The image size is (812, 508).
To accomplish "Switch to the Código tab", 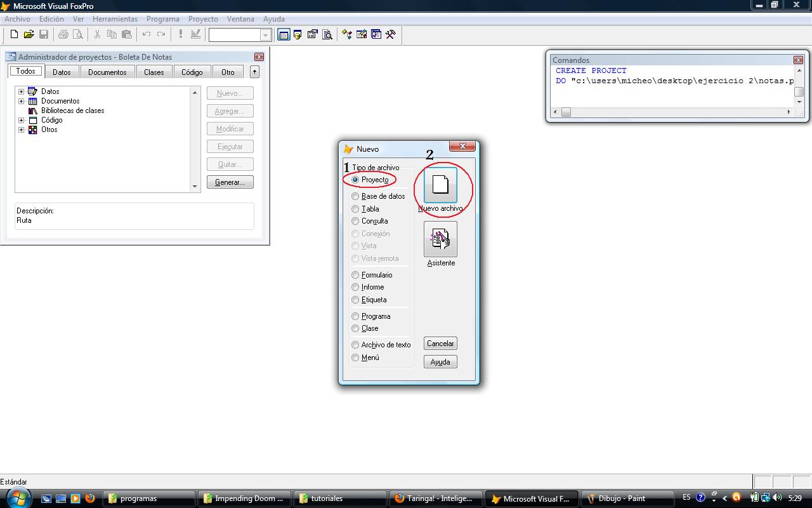I will [x=192, y=72].
